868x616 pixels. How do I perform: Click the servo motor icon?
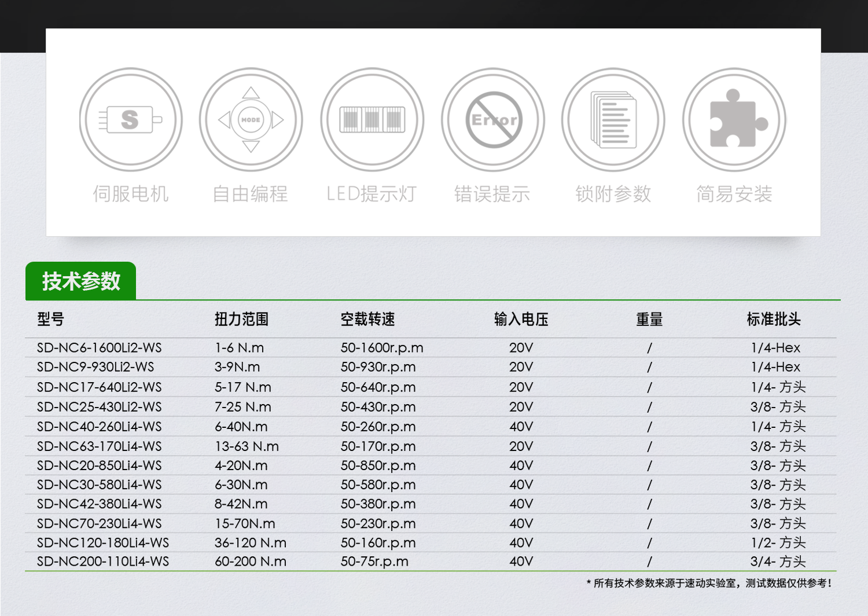point(131,120)
